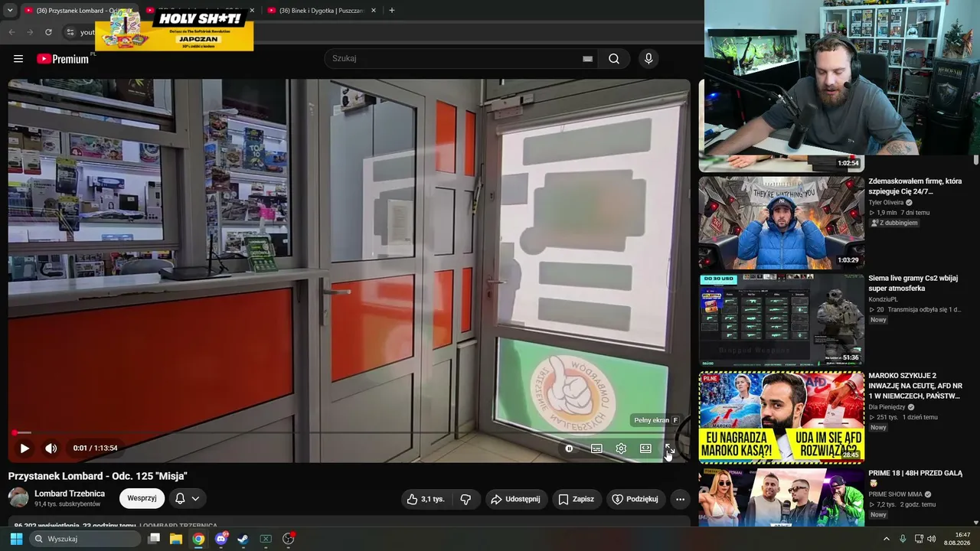
Task: Open Lombard Trzebnica channel avatar
Action: pyautogui.click(x=18, y=498)
